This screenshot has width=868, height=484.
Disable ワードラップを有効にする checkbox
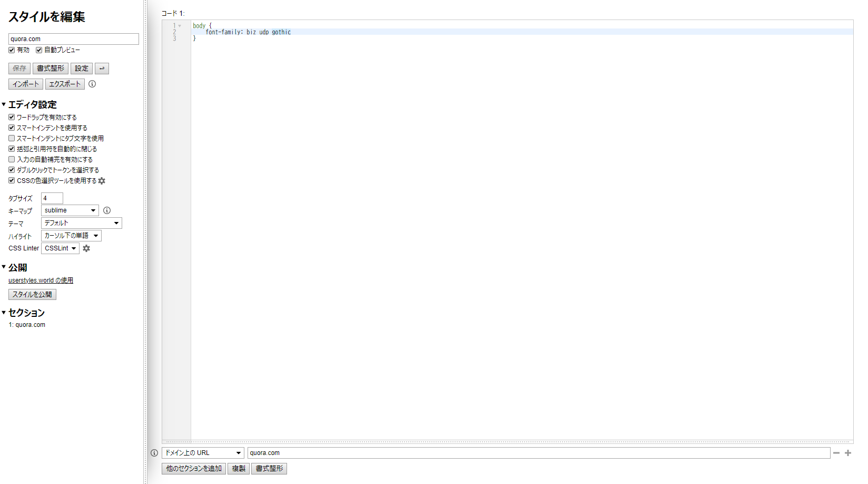pos(12,117)
